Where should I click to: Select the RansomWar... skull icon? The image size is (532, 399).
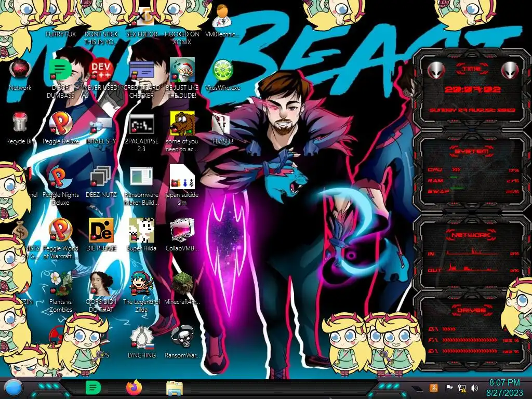(x=182, y=342)
